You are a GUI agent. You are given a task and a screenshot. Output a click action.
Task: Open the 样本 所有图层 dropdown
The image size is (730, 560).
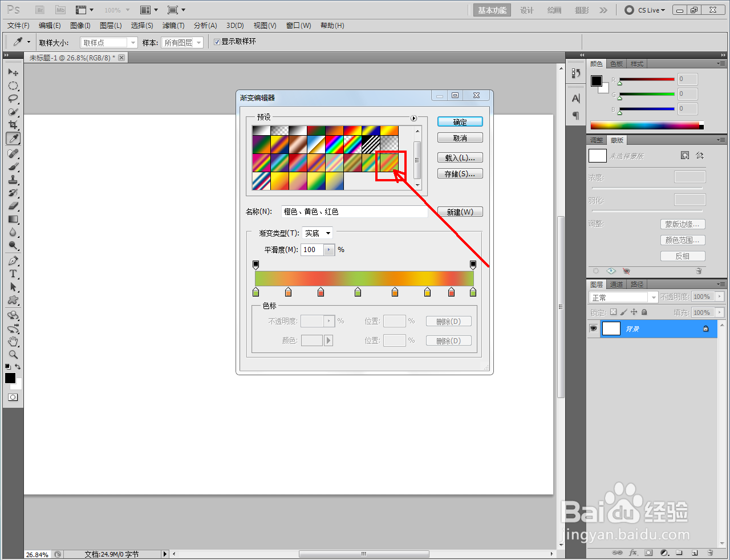pyautogui.click(x=182, y=42)
